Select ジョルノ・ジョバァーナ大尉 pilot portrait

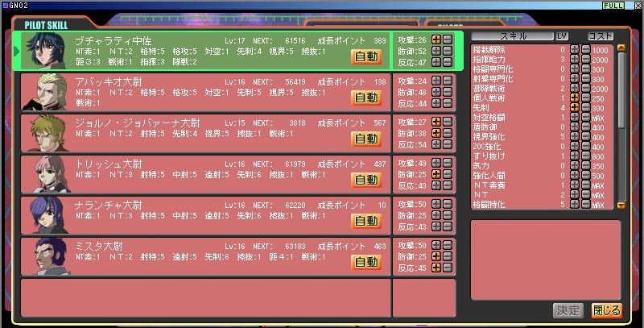tap(43, 133)
